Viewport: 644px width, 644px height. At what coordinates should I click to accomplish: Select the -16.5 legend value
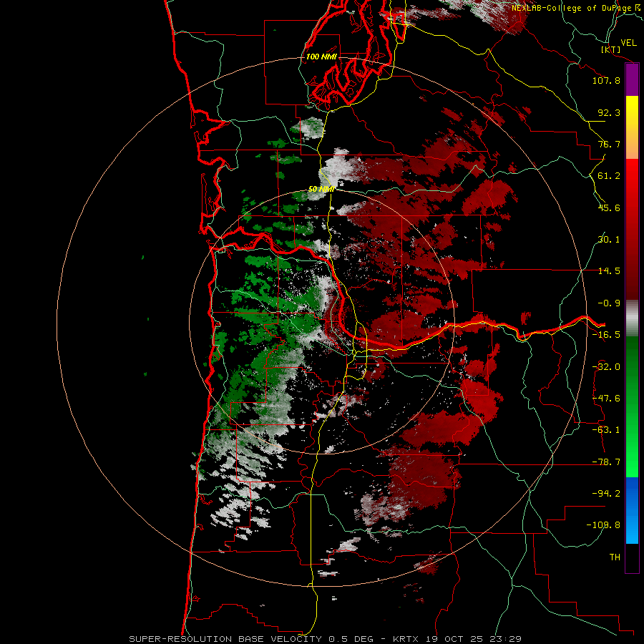click(606, 335)
